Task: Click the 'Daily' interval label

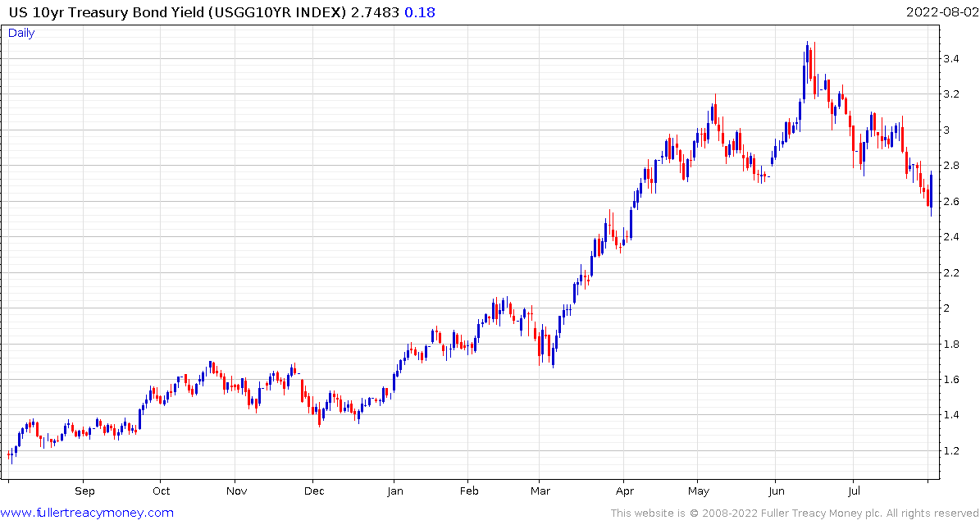Action: click(x=21, y=33)
